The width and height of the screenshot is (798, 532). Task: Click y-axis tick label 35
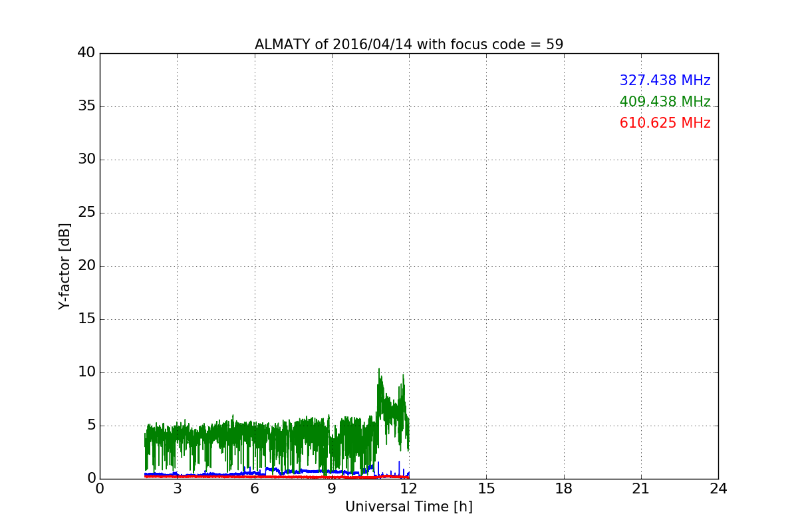tap(86, 106)
